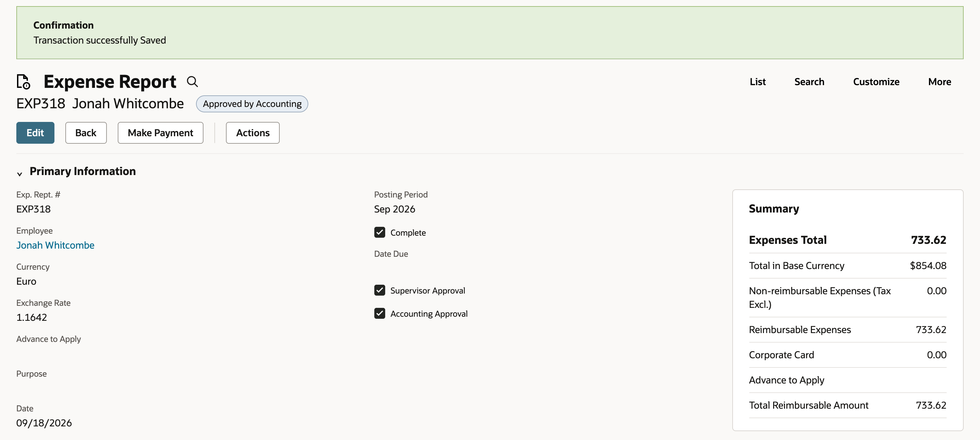Screen dimensions: 980x440
Task: Toggle the Complete checkbox
Action: (379, 232)
